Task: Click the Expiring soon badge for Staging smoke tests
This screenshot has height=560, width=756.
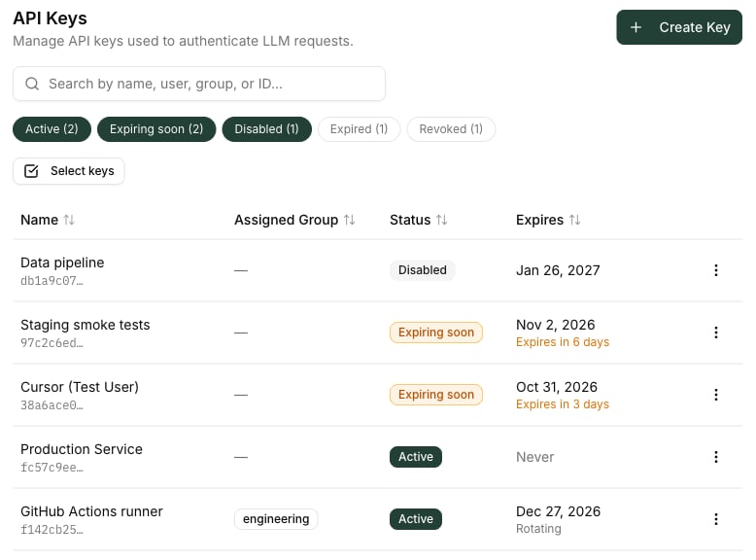Action: pyautogui.click(x=436, y=332)
